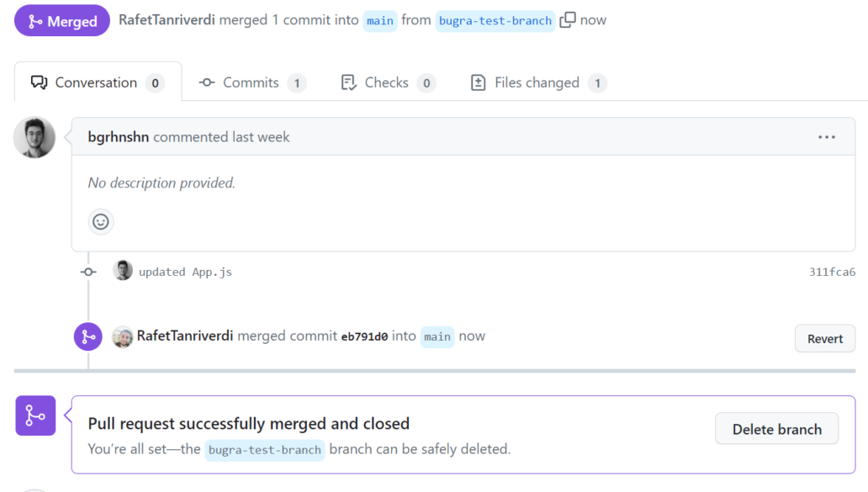Open bgrhnshn's large profile avatar
The image size is (868, 492).
point(34,137)
